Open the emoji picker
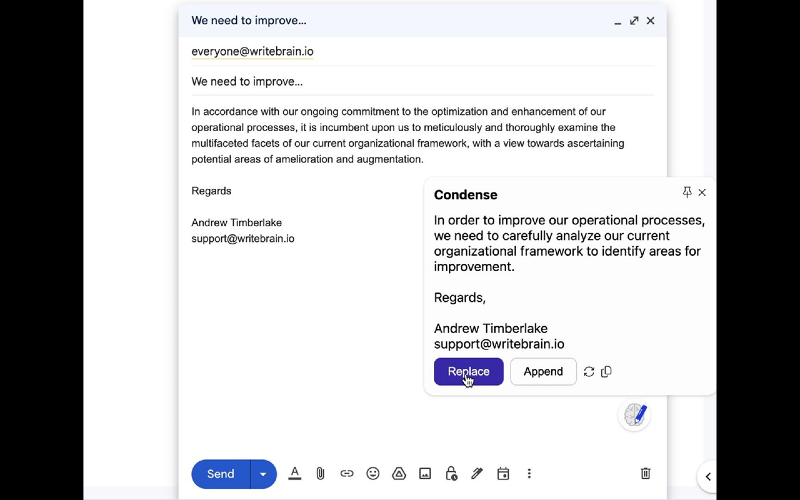The height and width of the screenshot is (500, 800). click(x=373, y=474)
